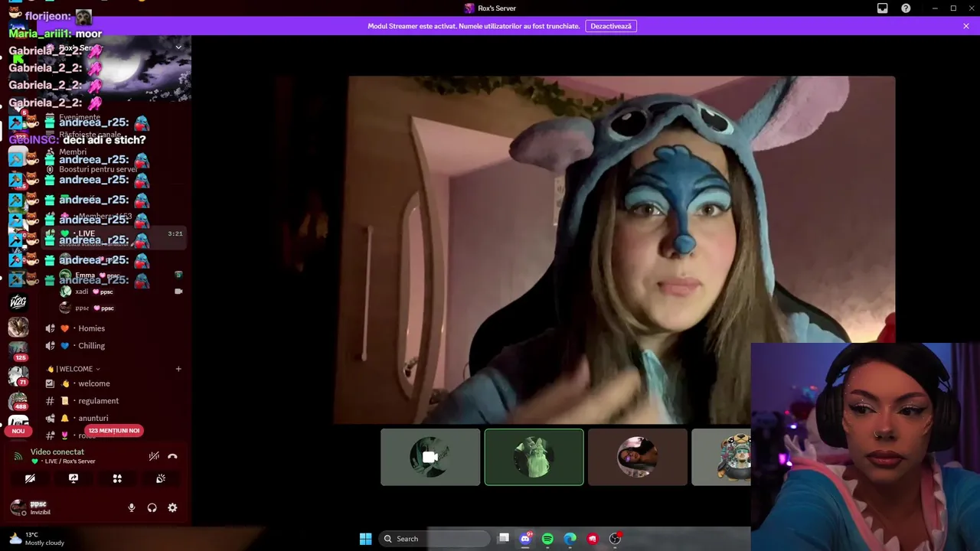Open the soundboard icon

161,478
